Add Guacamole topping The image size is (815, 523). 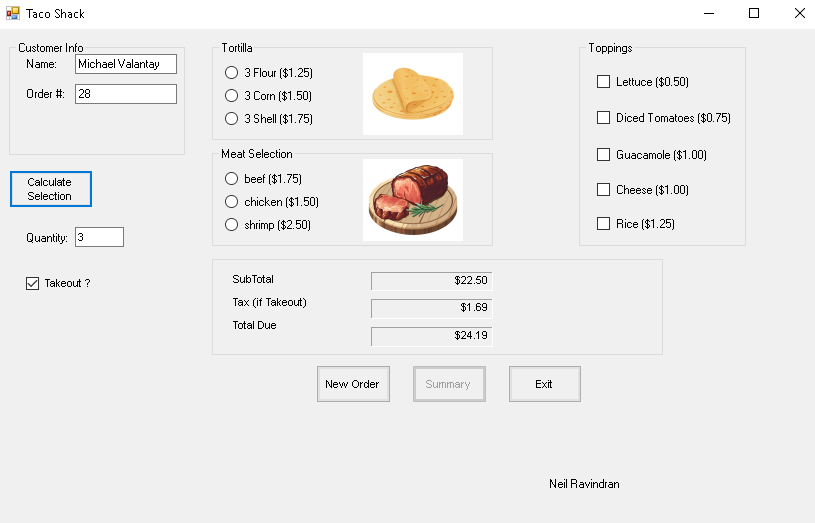point(603,155)
